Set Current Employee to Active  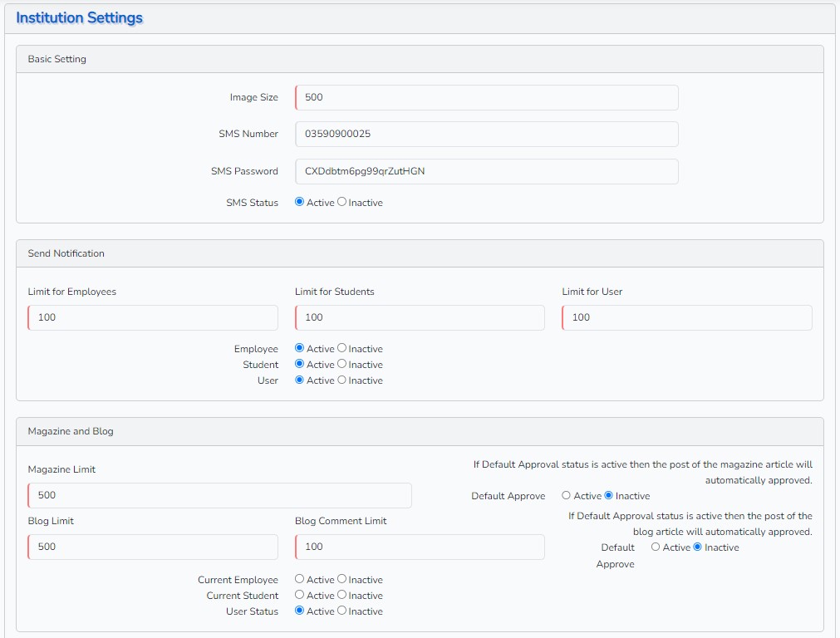tap(300, 579)
